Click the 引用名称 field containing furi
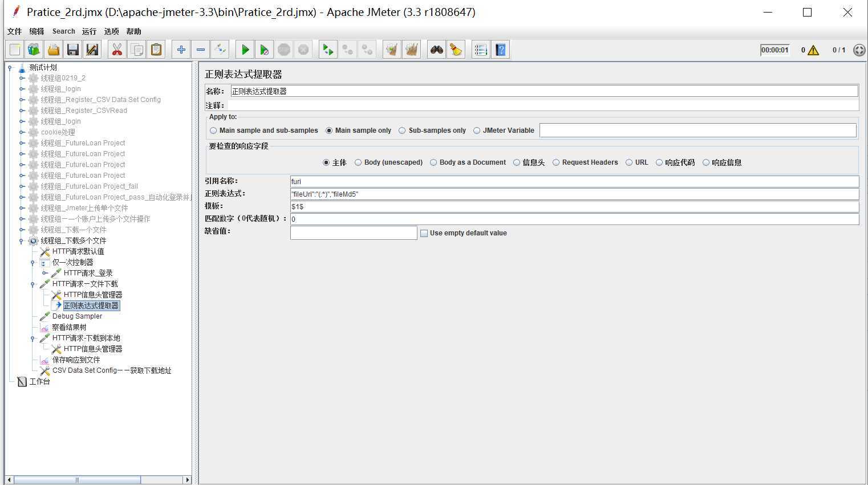This screenshot has height=485, width=868. coord(574,182)
